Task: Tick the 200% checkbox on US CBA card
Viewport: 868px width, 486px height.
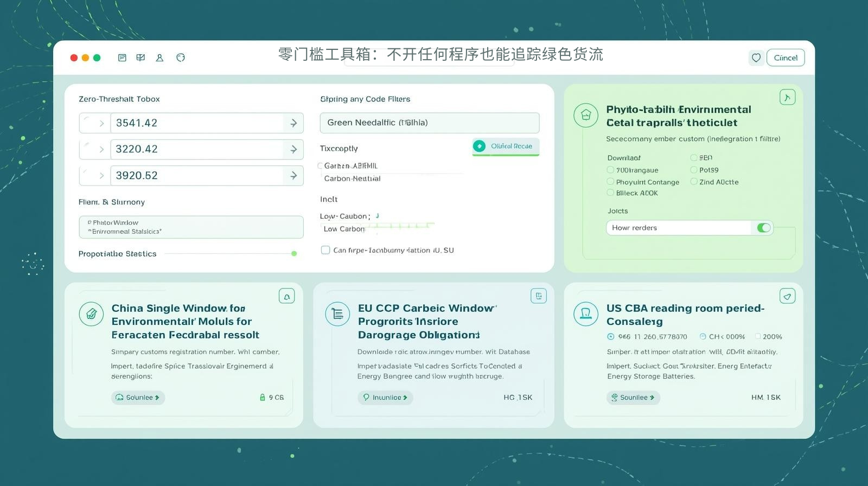Action: (758, 336)
